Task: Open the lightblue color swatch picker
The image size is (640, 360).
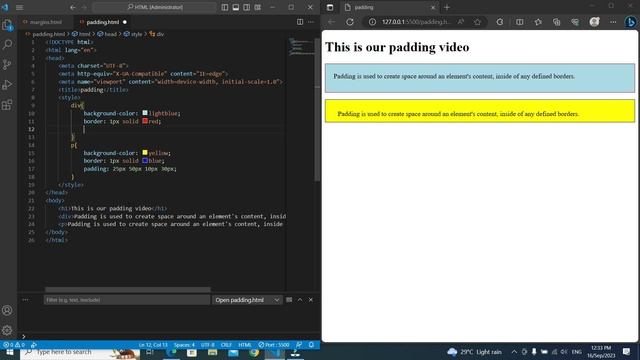Action: click(x=145, y=113)
